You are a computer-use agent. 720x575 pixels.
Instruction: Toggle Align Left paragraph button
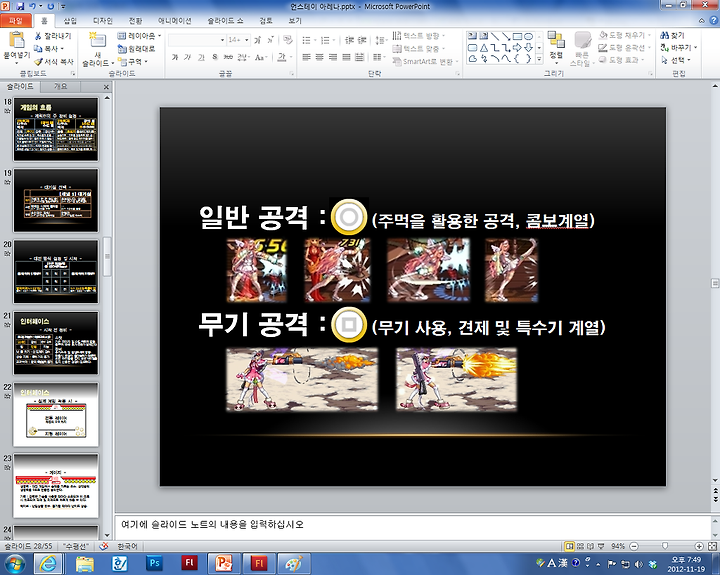[x=306, y=57]
